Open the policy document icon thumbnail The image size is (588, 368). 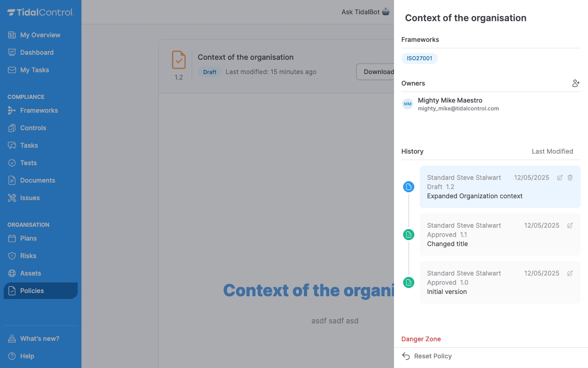coord(179,60)
